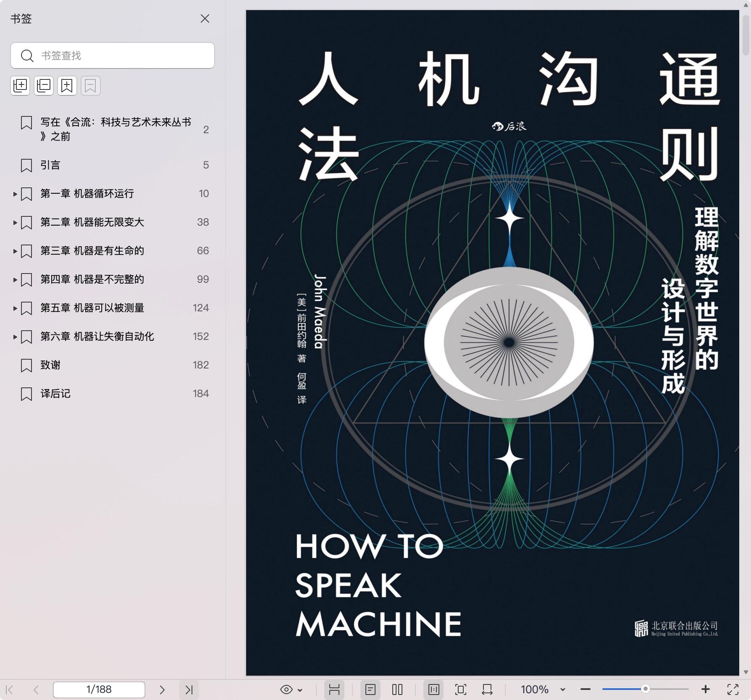Go to the previous page

pyautogui.click(x=36, y=689)
